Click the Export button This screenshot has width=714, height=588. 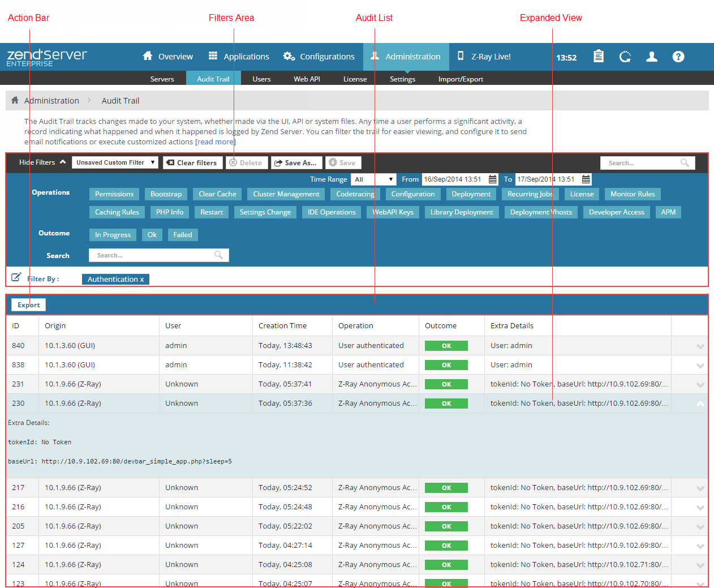coord(29,305)
